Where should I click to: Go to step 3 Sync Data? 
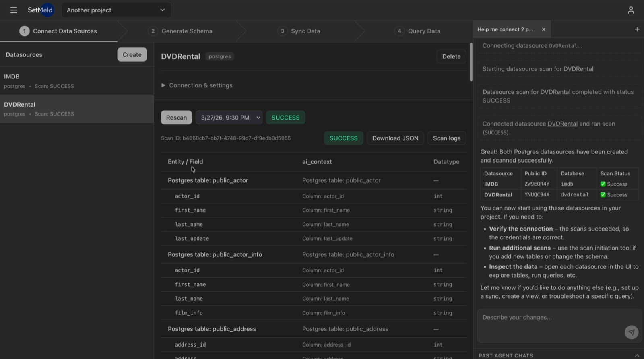click(299, 31)
